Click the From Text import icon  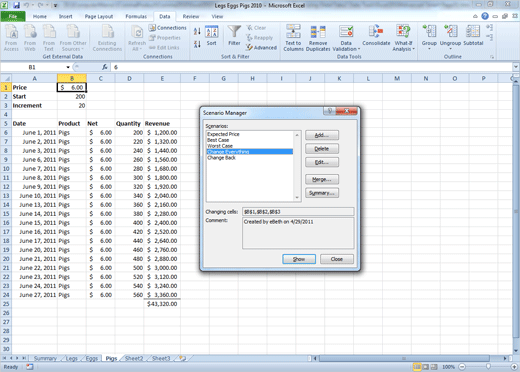tap(49, 37)
